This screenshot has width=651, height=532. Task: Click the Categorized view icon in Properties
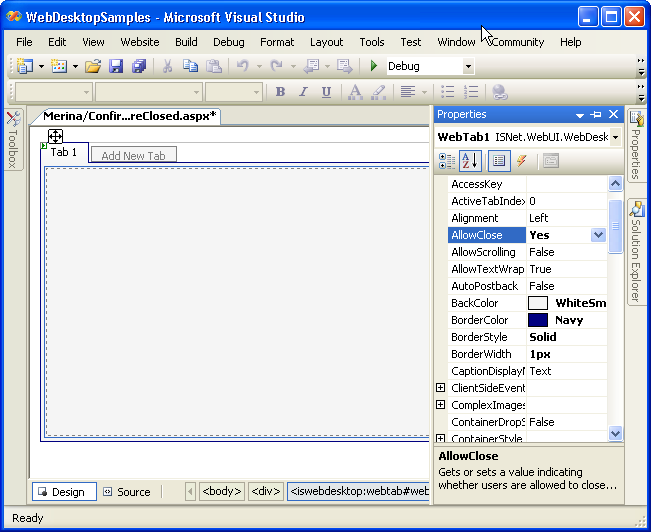(447, 161)
